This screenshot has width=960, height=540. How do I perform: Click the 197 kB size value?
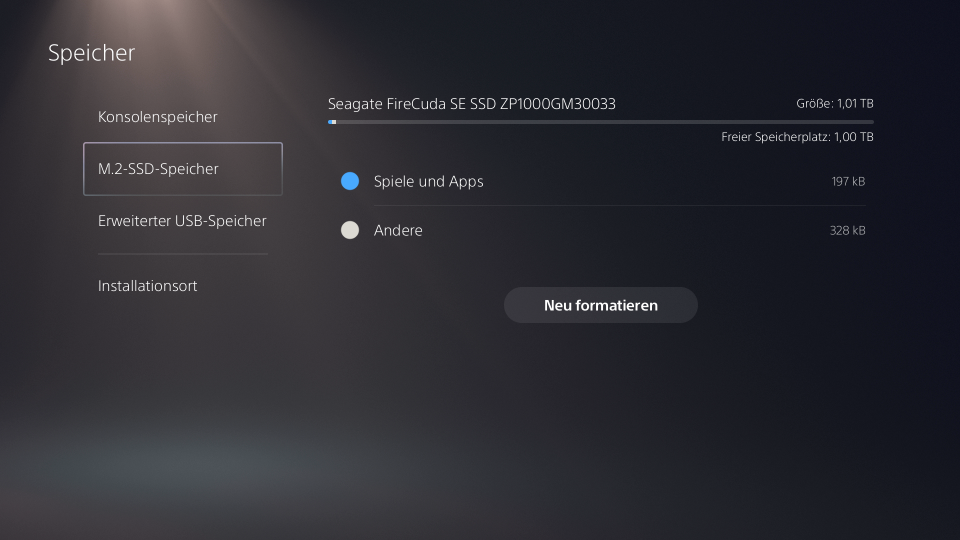(x=847, y=181)
